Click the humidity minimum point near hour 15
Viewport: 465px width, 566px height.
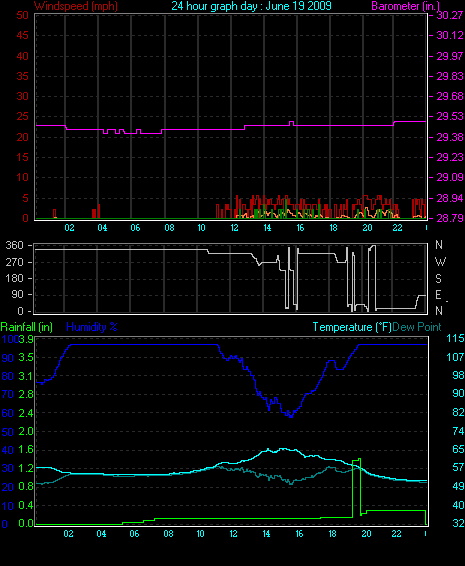[291, 416]
